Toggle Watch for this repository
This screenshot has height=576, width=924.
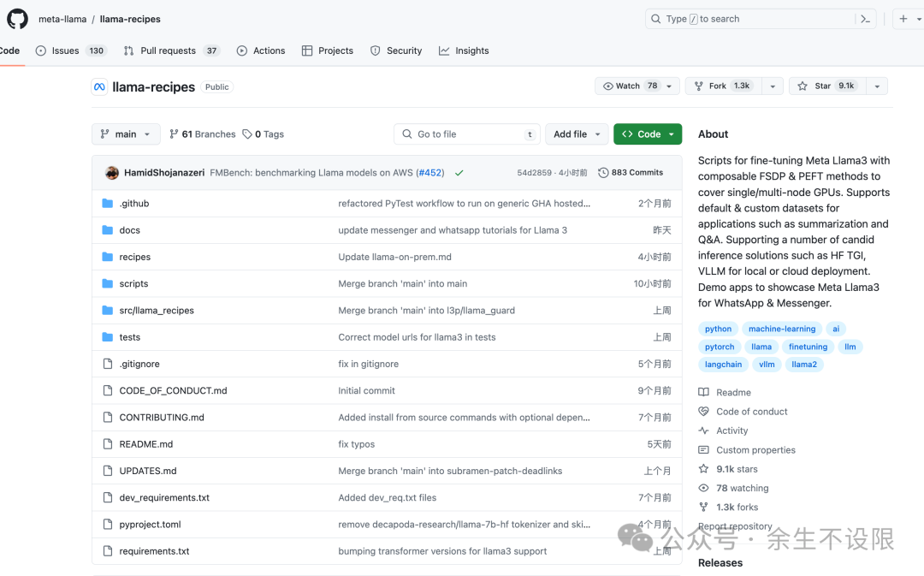(x=631, y=86)
